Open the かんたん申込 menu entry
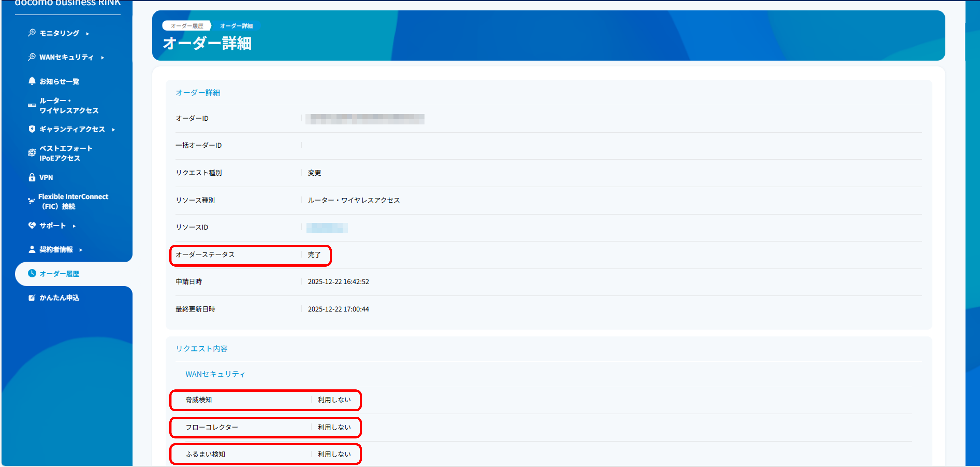The image size is (980, 467). coord(59,298)
